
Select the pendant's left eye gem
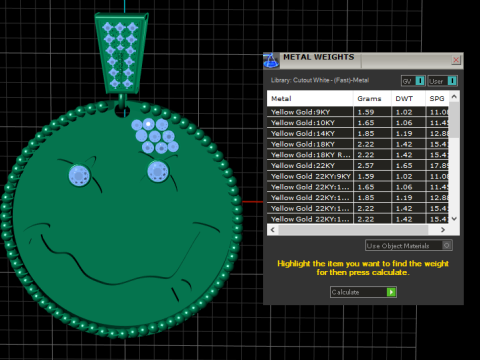click(x=79, y=175)
